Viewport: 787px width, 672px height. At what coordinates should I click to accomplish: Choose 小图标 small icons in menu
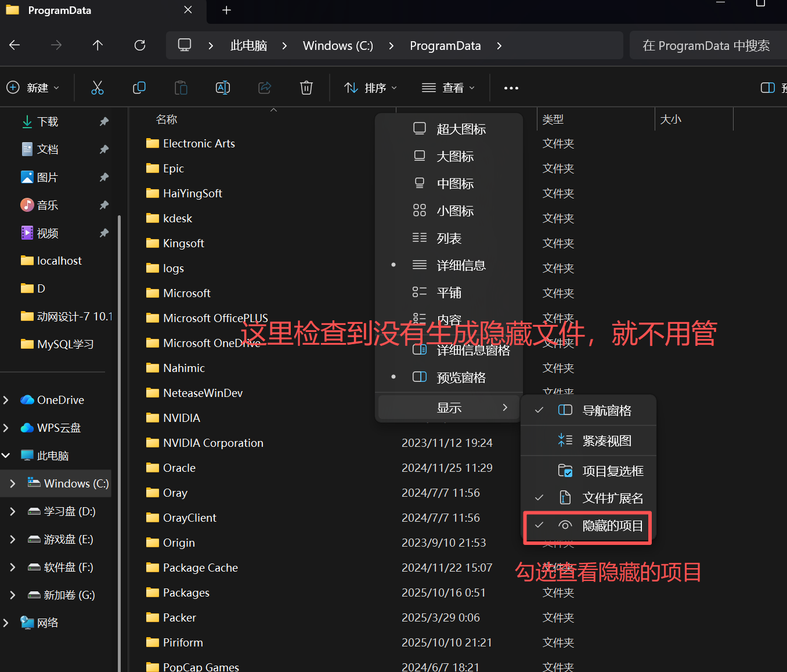pyautogui.click(x=449, y=211)
